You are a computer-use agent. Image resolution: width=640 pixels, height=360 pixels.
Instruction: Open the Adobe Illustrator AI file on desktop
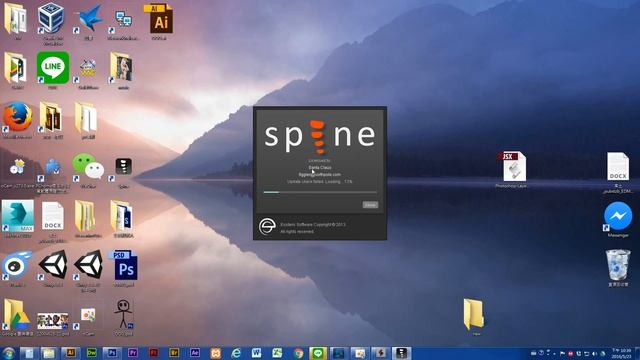coord(159,20)
